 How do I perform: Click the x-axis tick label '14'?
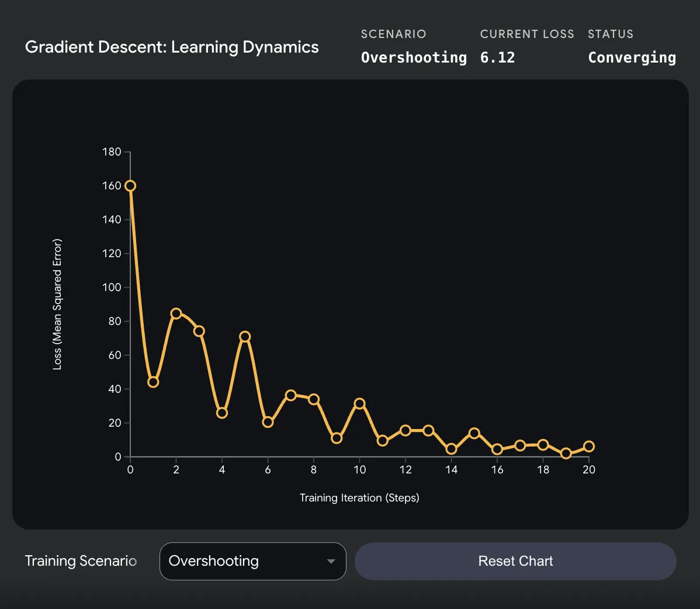click(x=451, y=470)
